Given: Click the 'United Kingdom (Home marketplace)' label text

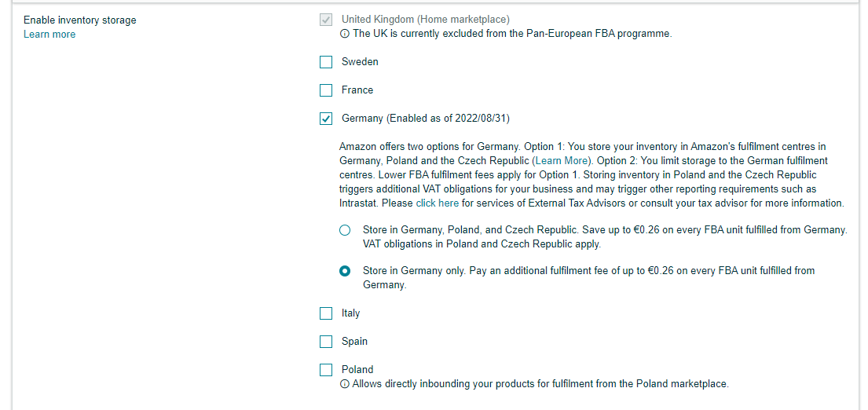Looking at the screenshot, I should point(426,20).
